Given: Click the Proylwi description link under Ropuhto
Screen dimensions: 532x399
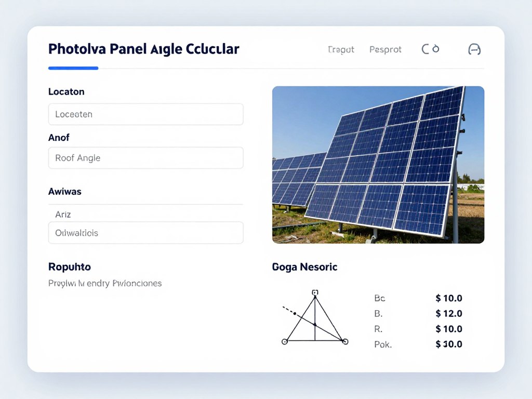Looking at the screenshot, I should click(x=104, y=284).
